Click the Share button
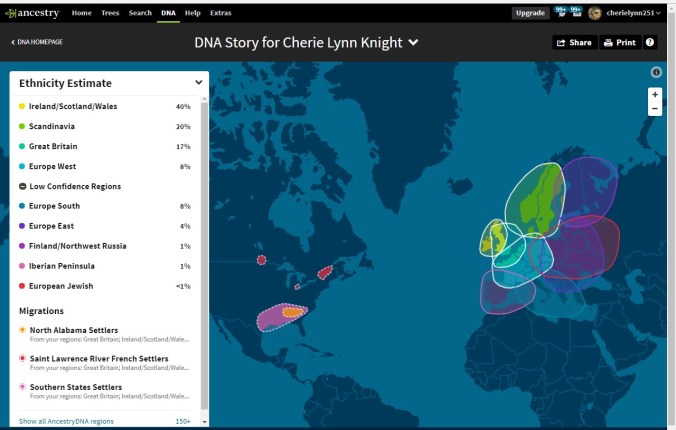676x430 pixels. (575, 42)
